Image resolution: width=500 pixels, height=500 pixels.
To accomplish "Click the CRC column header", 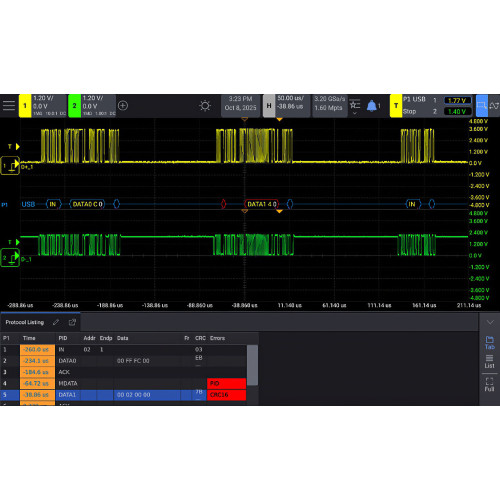I will pyautogui.click(x=200, y=338).
